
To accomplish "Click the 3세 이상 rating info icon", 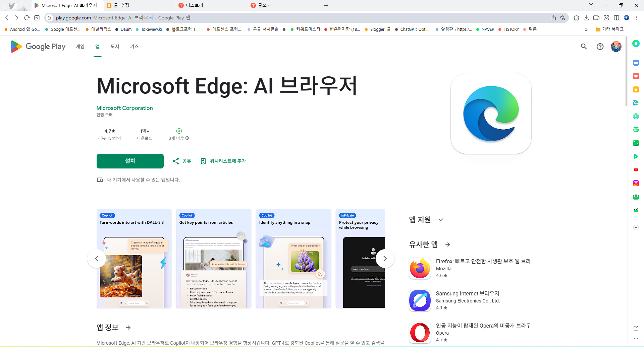I will click(187, 138).
